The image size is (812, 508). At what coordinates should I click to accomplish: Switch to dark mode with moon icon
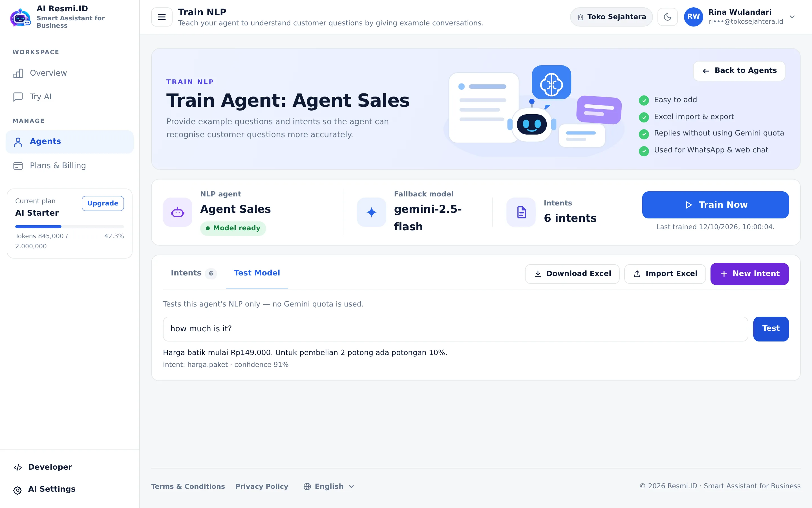click(667, 17)
